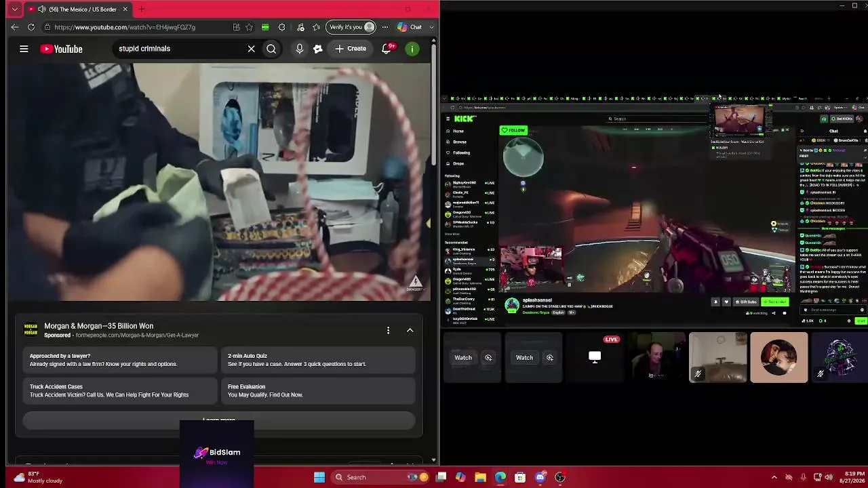Open Browse in the Kick sidebar
Viewport: 868px width, 488px height.
coord(460,142)
